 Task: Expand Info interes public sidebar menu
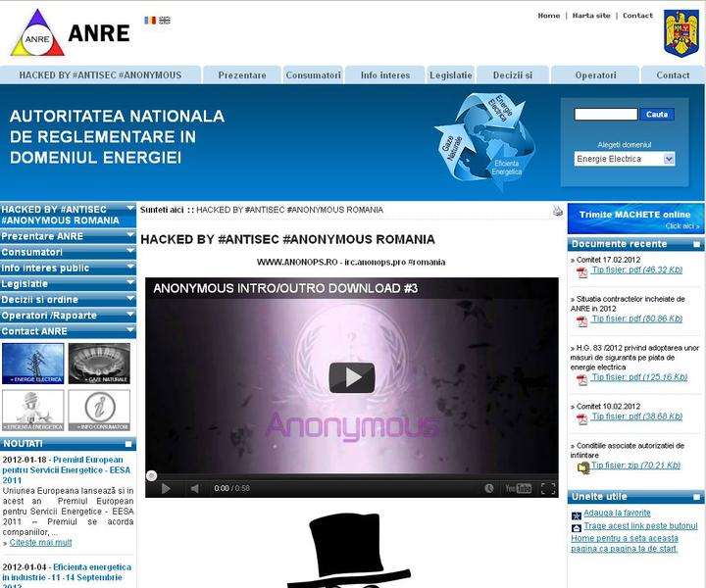point(68,268)
